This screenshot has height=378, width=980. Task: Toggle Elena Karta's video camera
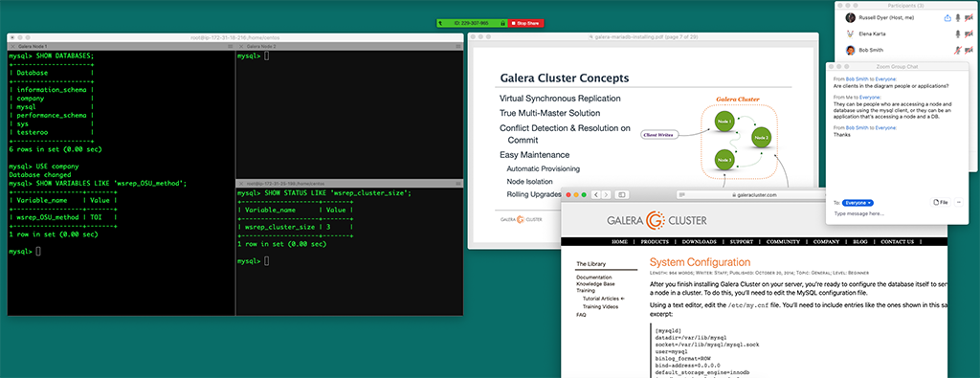coord(969,33)
